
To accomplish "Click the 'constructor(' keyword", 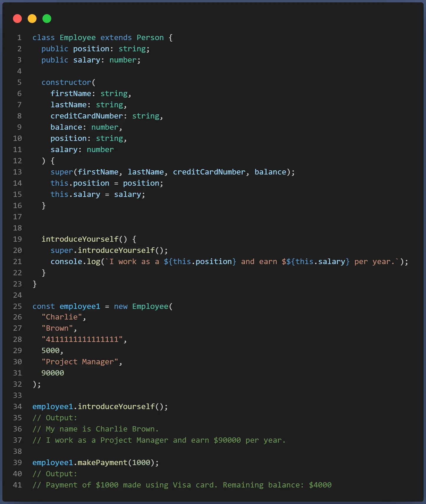I will click(68, 83).
